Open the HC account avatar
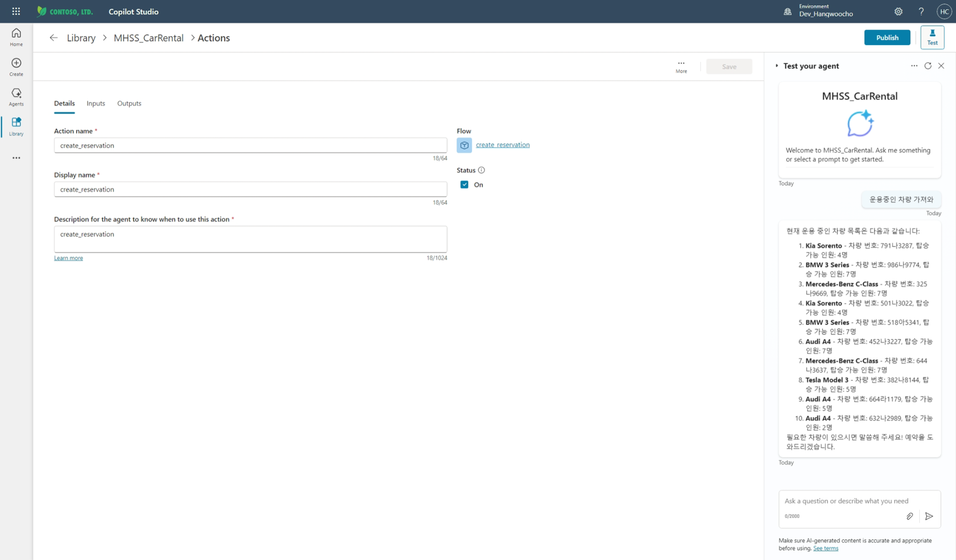 point(944,11)
